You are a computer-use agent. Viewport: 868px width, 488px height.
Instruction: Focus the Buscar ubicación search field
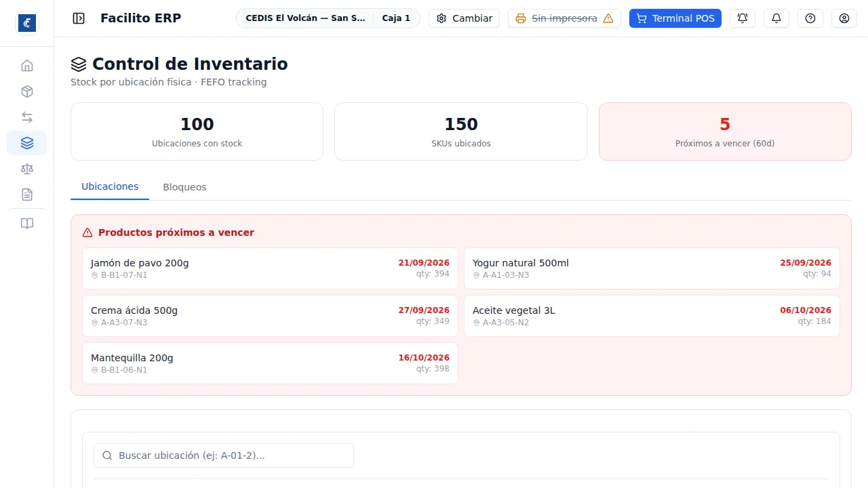tap(224, 455)
